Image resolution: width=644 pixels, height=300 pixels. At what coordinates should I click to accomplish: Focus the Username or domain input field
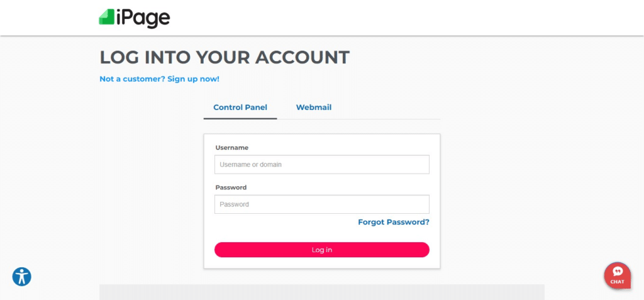click(321, 164)
